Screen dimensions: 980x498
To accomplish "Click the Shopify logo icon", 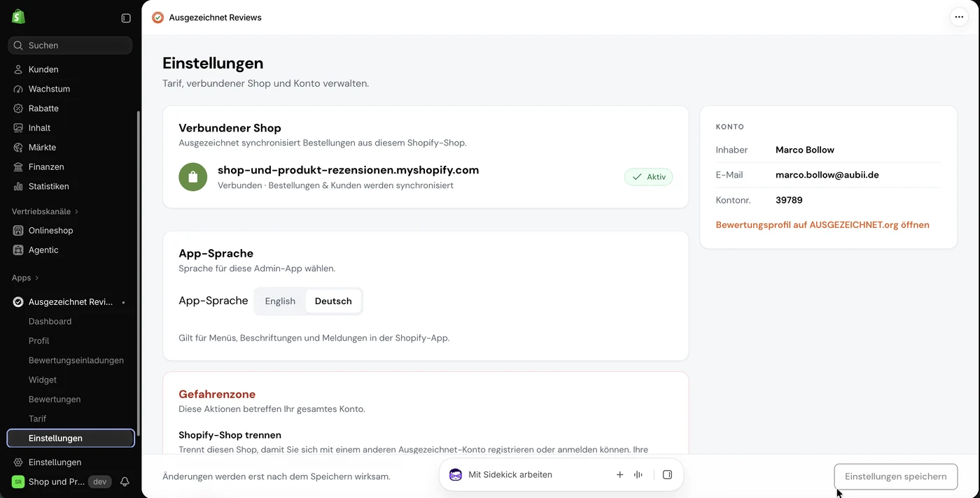I will pos(18,17).
